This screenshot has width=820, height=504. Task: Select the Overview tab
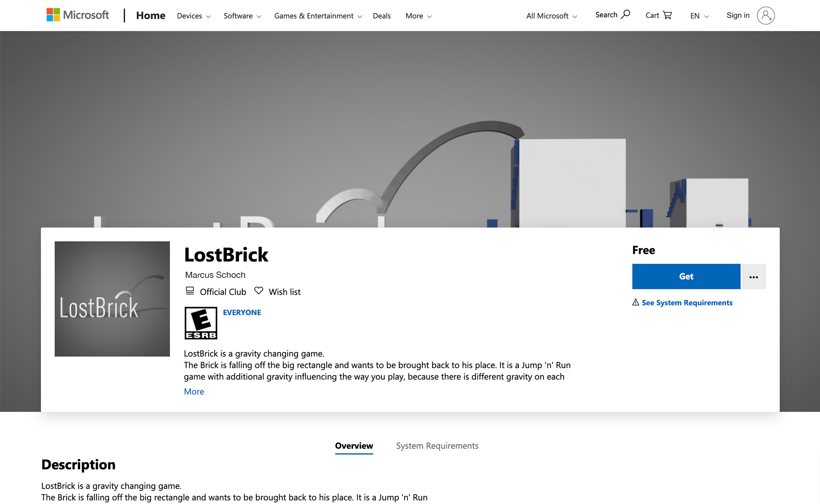(354, 446)
